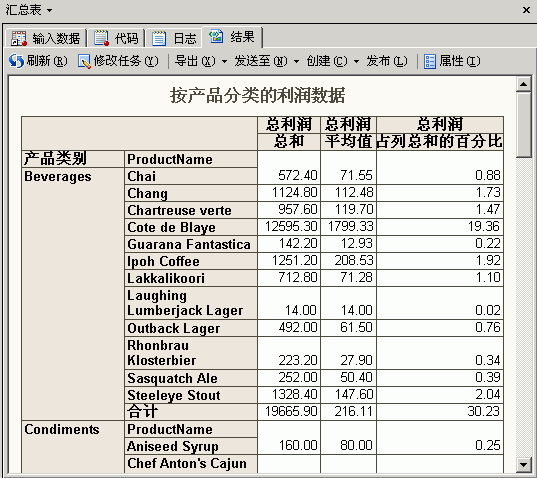Screen dimensions: 537x478
Task: Click the 修改任务 pencil icon
Action: pyautogui.click(x=84, y=62)
